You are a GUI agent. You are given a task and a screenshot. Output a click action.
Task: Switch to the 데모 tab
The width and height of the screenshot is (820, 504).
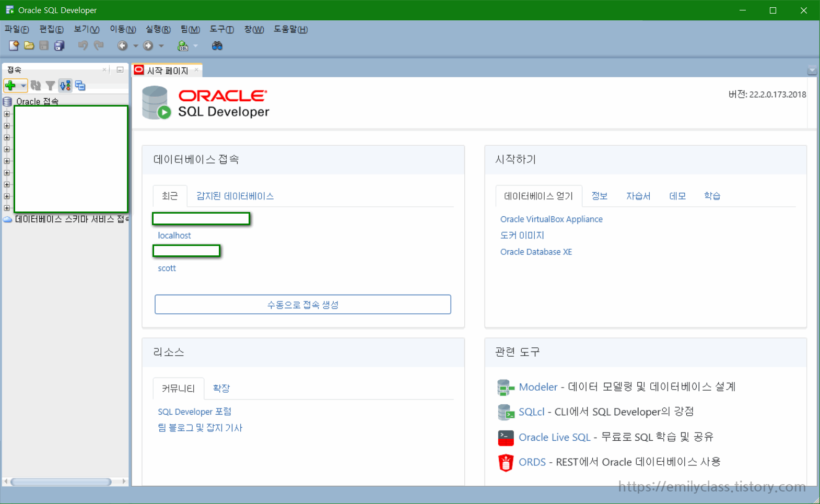click(x=677, y=196)
